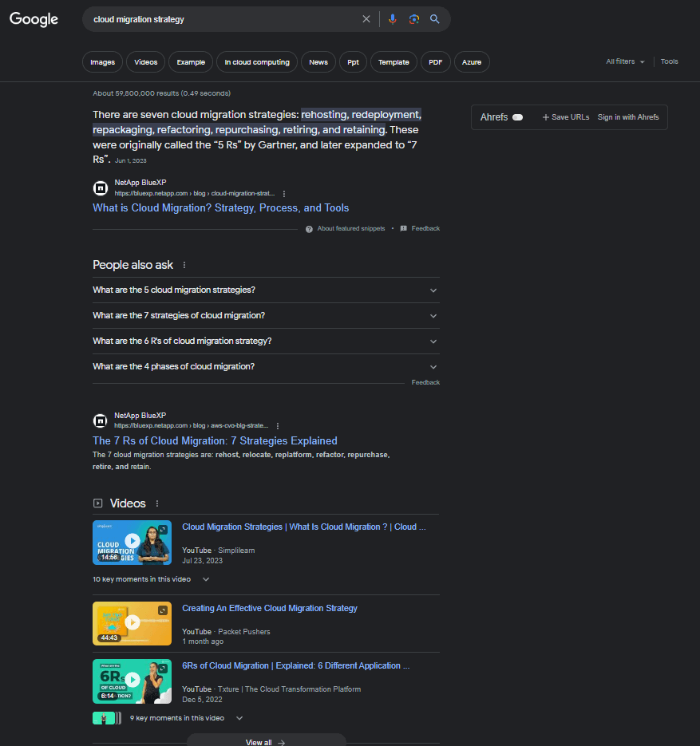Viewport: 700px width, 746px height.
Task: Open Videos section three-dot menu
Action: click(x=157, y=503)
